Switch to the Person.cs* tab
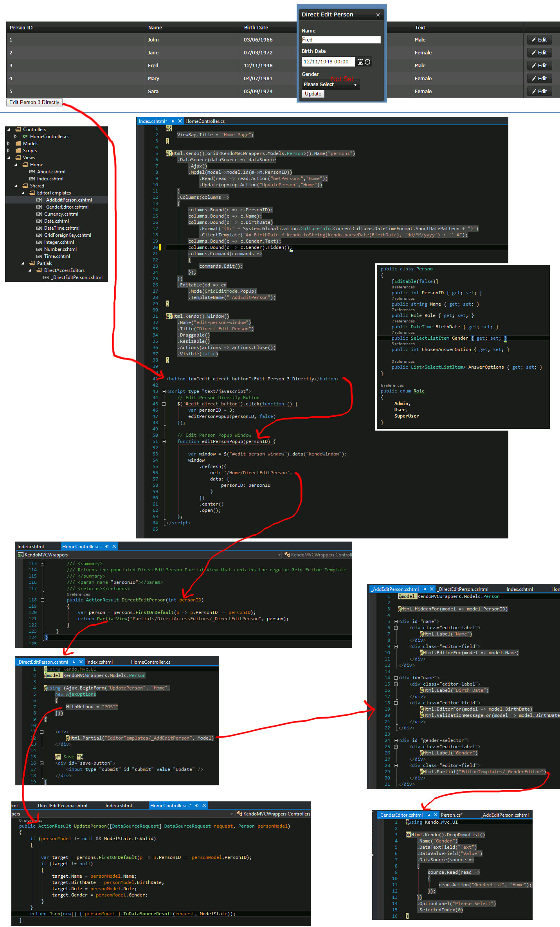The height and width of the screenshot is (927, 560). click(x=452, y=815)
